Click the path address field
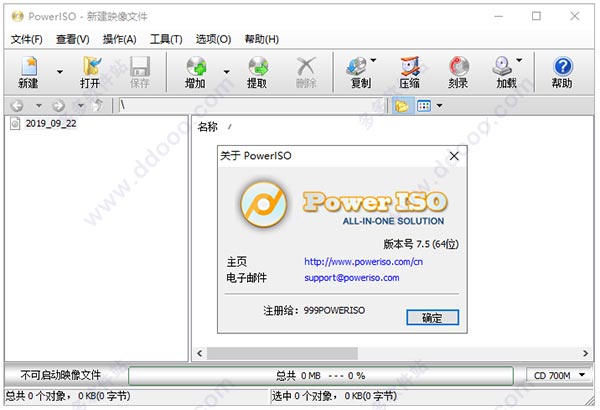 [x=251, y=105]
